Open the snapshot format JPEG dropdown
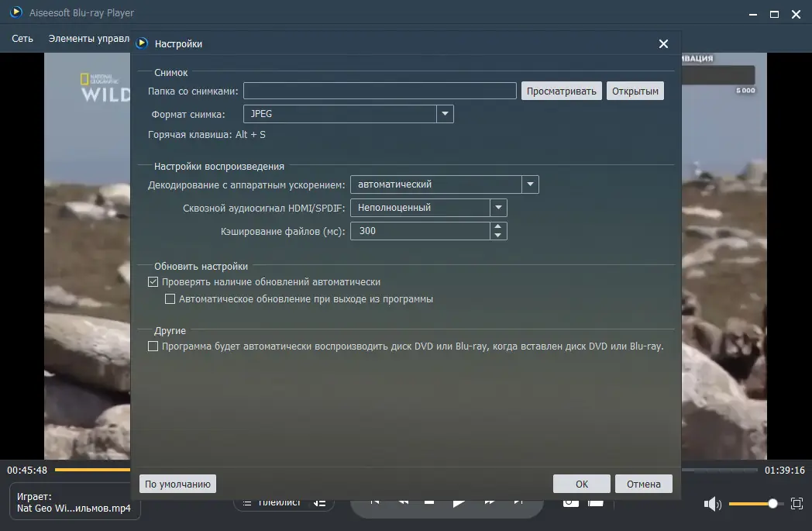The height and width of the screenshot is (531, 812). tap(445, 114)
